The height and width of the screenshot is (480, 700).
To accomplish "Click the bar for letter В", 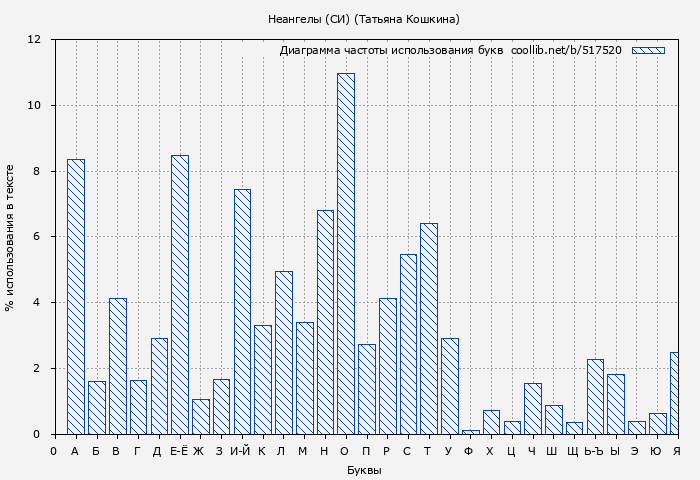I will pos(118,366).
